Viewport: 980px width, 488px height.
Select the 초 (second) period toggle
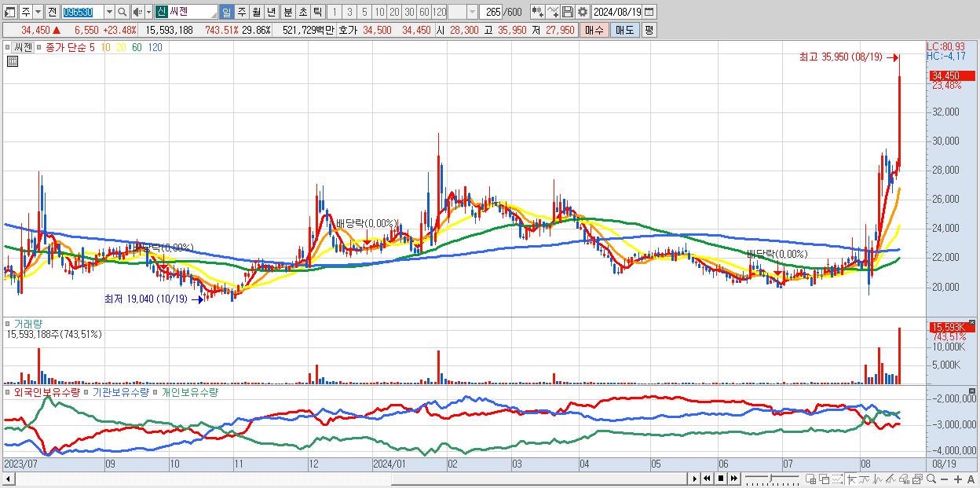(302, 12)
